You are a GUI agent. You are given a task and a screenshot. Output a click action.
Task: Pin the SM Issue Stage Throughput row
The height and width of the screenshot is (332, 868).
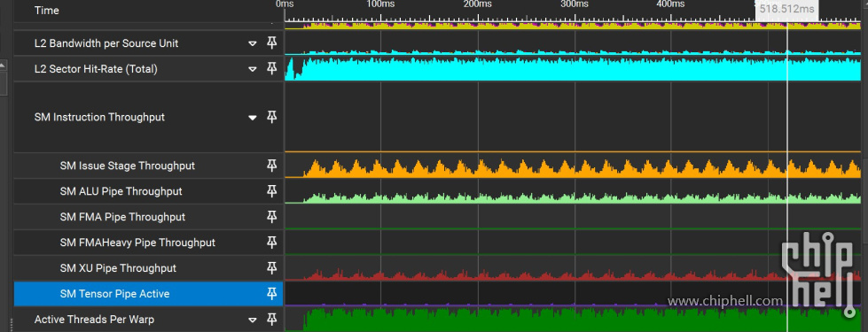point(272,166)
